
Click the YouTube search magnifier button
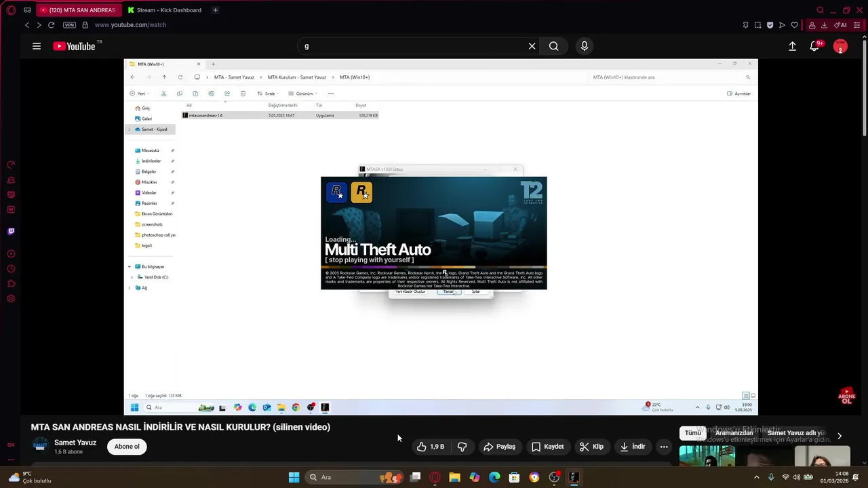(x=554, y=46)
